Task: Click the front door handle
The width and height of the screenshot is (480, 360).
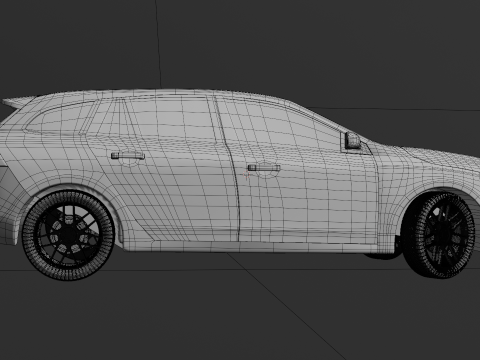Action: pyautogui.click(x=264, y=167)
